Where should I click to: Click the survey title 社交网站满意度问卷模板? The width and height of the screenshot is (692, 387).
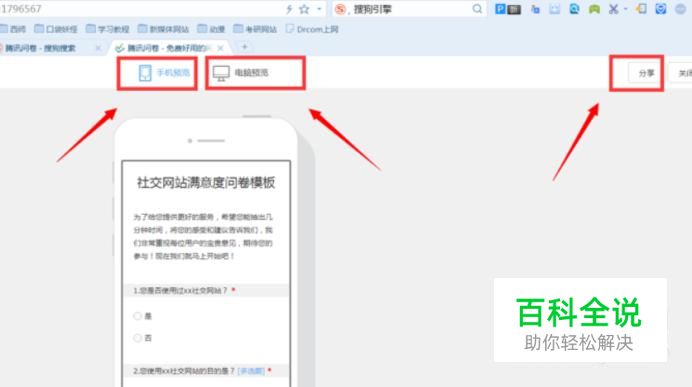tap(206, 182)
